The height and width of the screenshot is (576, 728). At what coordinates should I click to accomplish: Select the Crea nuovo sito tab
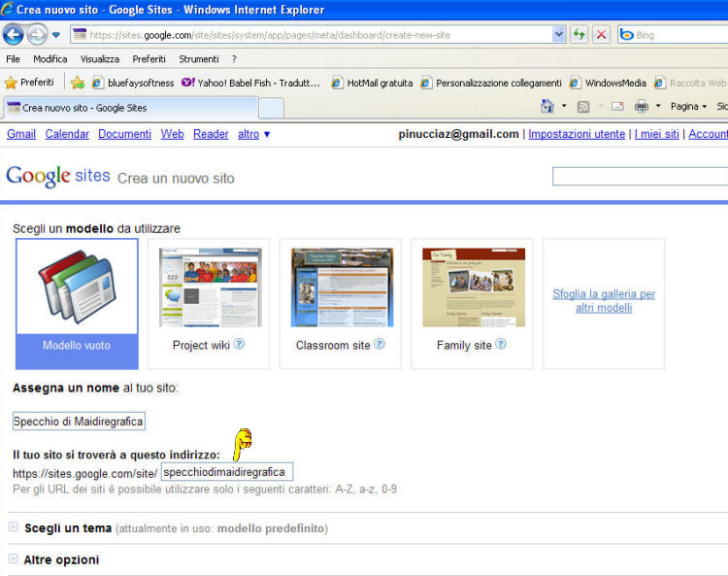[x=130, y=108]
